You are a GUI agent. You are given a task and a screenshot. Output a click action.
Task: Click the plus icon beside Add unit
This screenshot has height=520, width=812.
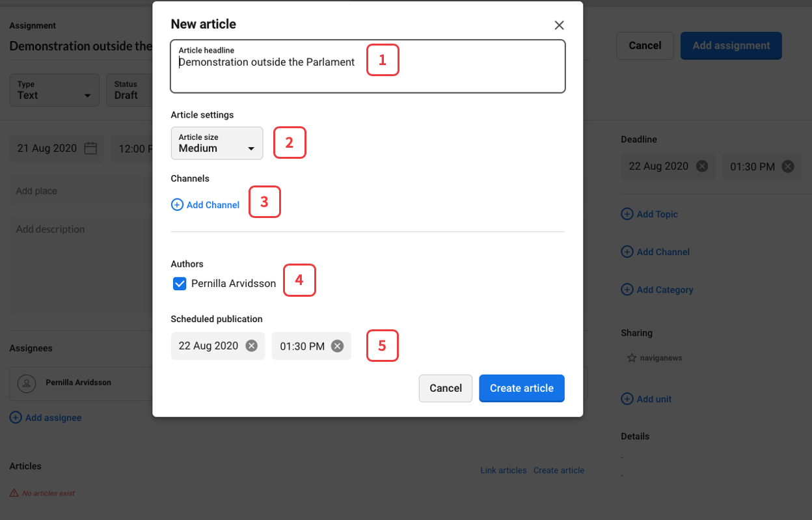[627, 399]
